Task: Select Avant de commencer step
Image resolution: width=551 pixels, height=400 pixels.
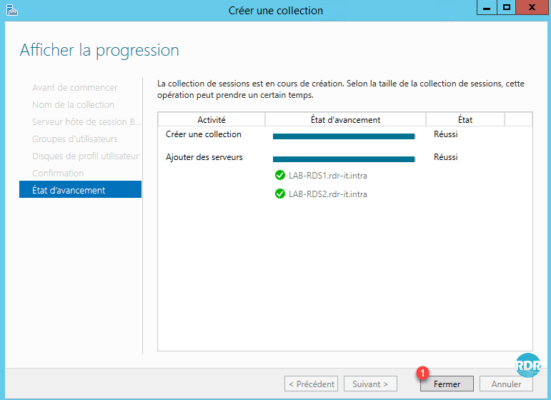Action: [x=74, y=88]
